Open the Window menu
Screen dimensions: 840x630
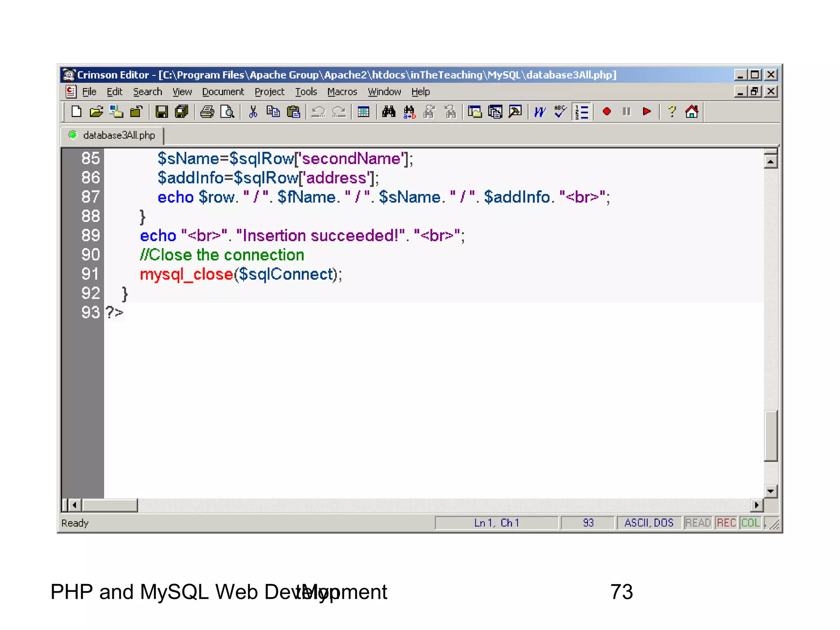point(384,92)
